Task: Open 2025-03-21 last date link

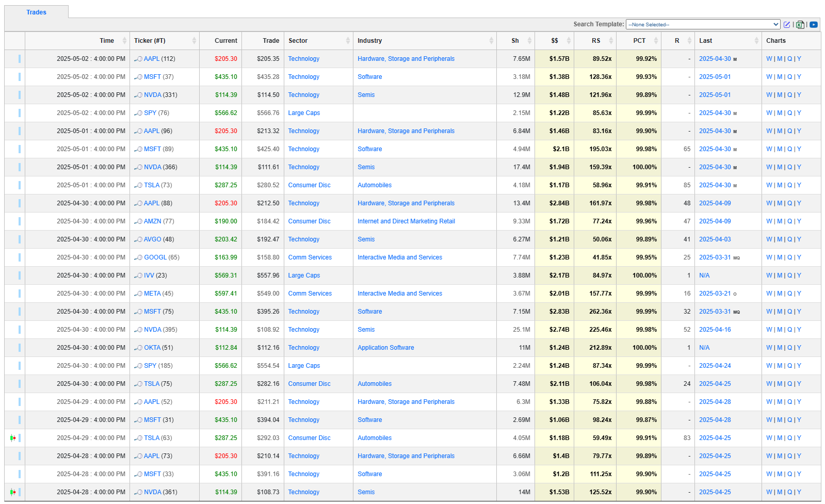Action: click(715, 294)
